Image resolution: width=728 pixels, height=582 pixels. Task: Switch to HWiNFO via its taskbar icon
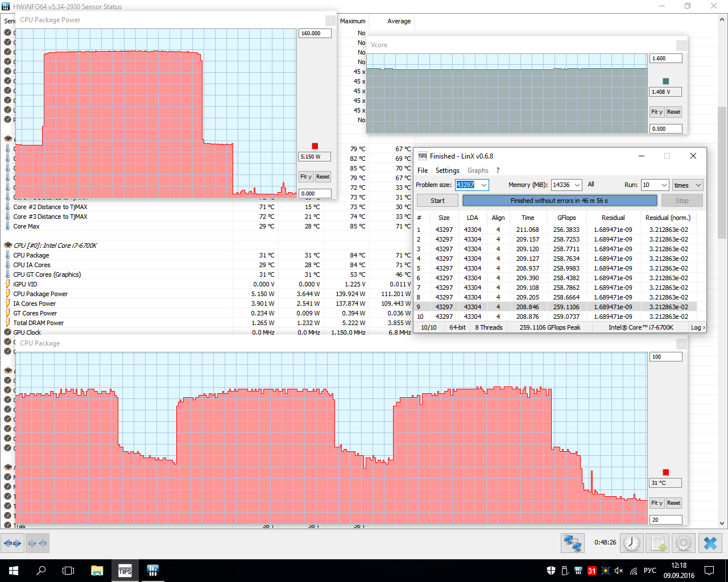click(152, 571)
